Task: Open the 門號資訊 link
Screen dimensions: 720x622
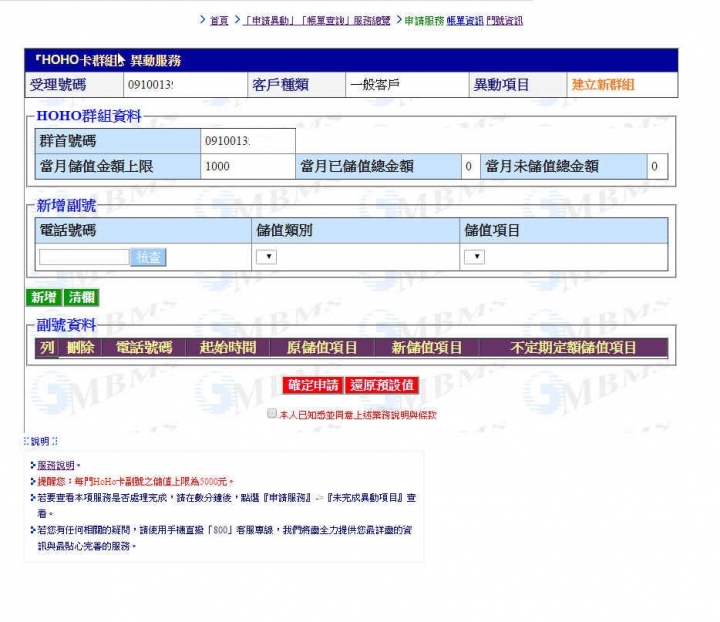Action: tap(504, 21)
